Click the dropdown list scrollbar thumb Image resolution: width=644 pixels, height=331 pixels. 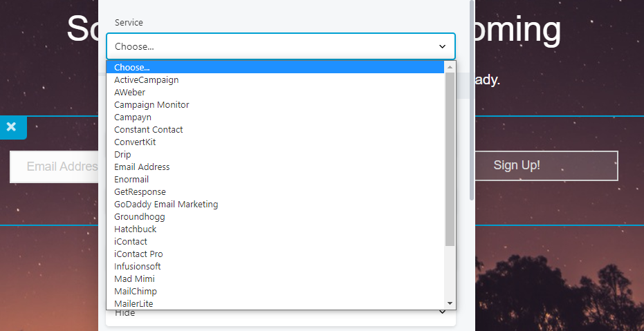(450, 159)
